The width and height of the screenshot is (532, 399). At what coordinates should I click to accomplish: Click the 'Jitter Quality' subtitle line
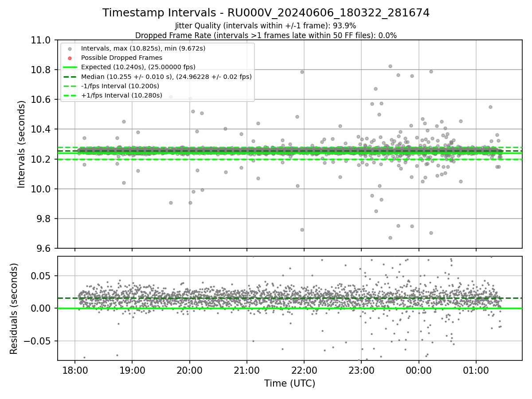(266, 26)
